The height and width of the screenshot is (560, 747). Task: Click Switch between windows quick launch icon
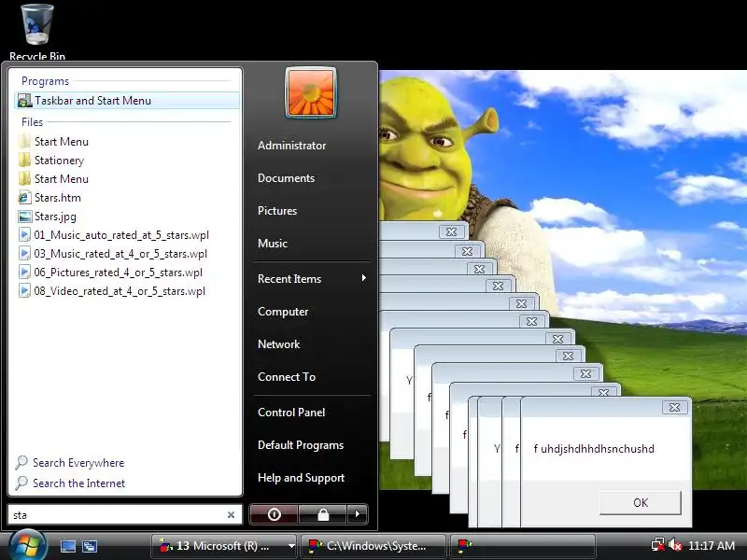pyautogui.click(x=90, y=546)
